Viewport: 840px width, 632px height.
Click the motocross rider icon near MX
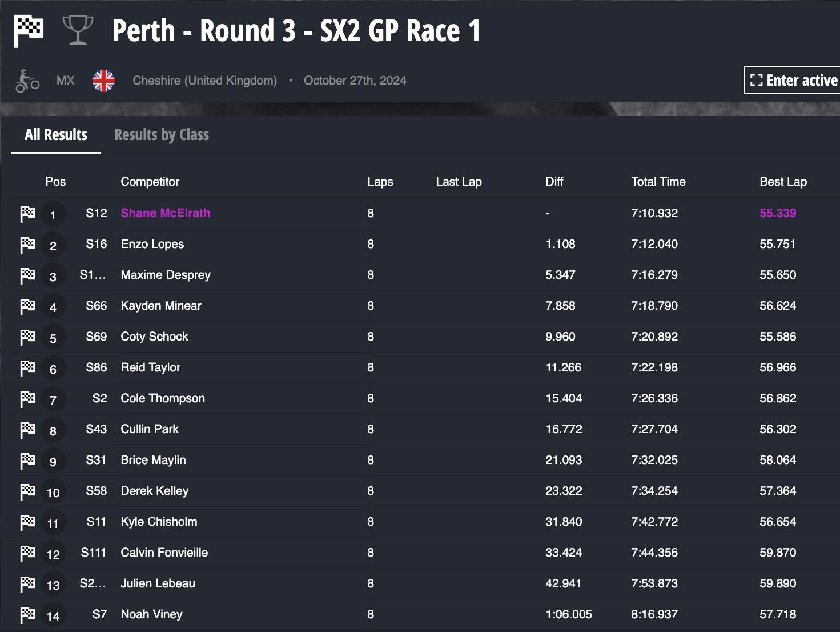27,81
